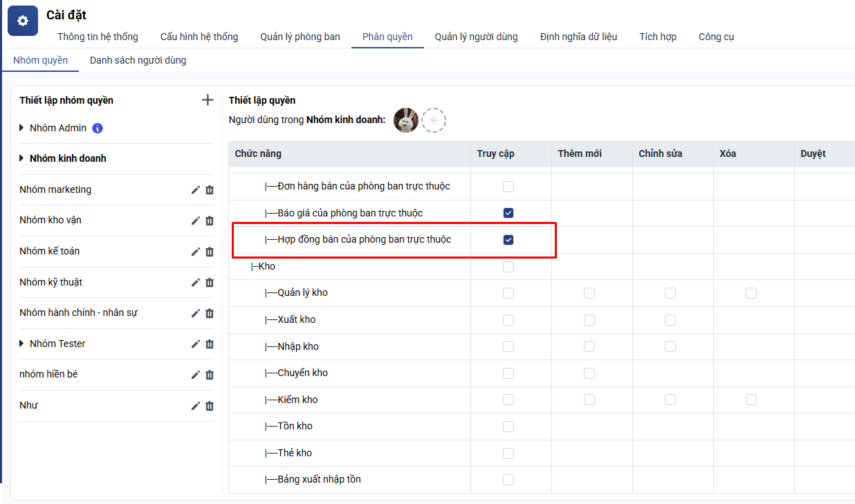Edit Nhóm marketing with pencil icon
Screen dimensions: 855x504
point(196,190)
